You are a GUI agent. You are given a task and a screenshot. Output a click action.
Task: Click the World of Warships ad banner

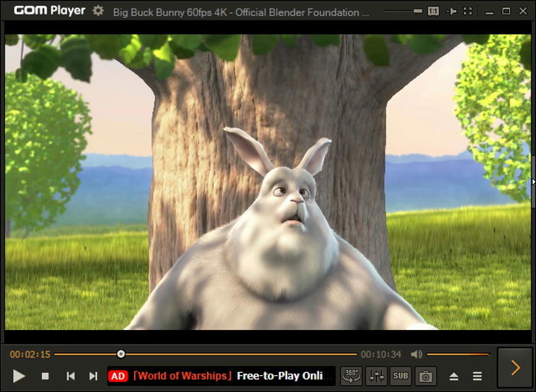coord(221,376)
